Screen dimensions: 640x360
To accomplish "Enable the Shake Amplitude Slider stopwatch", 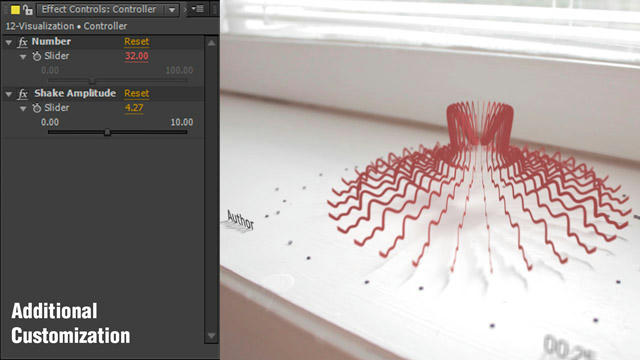I will 37,108.
